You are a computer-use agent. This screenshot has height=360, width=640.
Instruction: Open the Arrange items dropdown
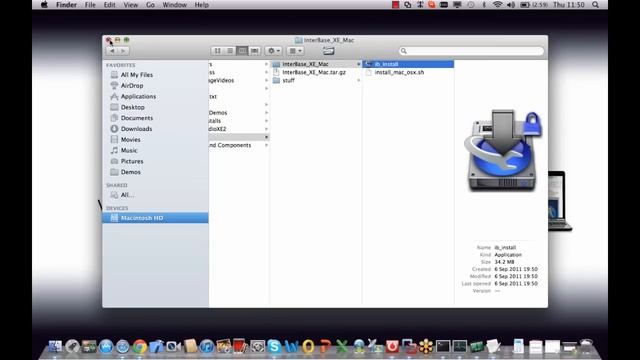point(295,51)
